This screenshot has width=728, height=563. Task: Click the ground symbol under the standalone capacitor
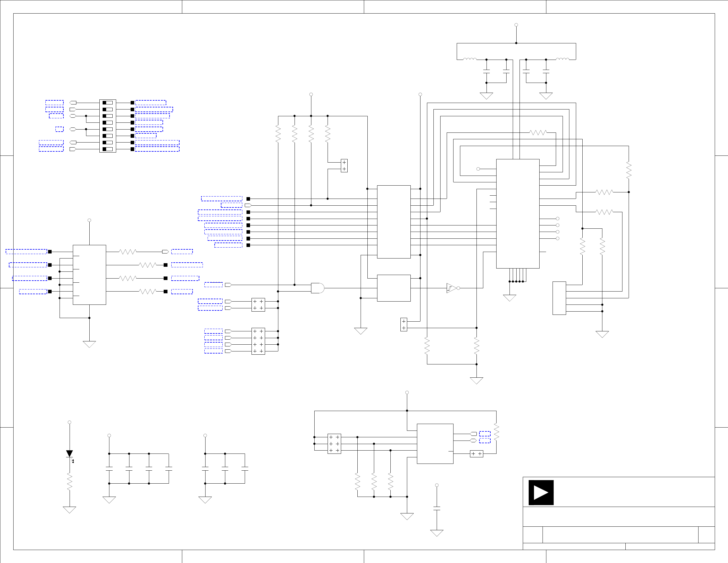click(x=437, y=533)
